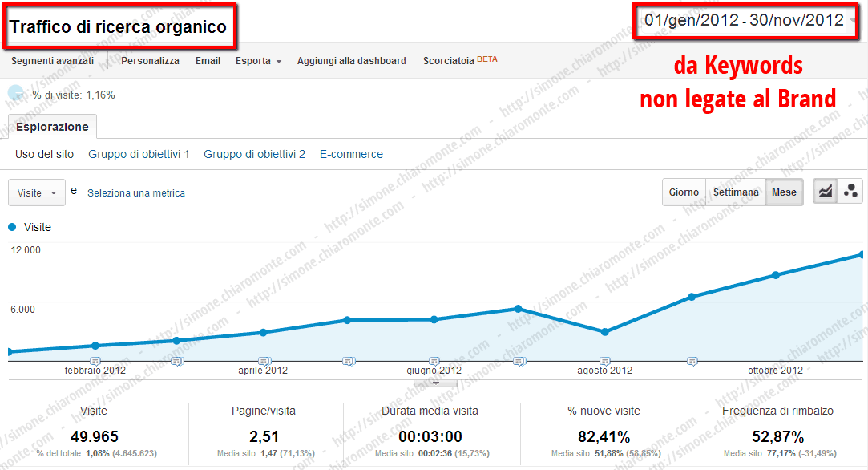Click the 6.000 axis label
Image resolution: width=868 pixels, height=470 pixels.
(22, 310)
